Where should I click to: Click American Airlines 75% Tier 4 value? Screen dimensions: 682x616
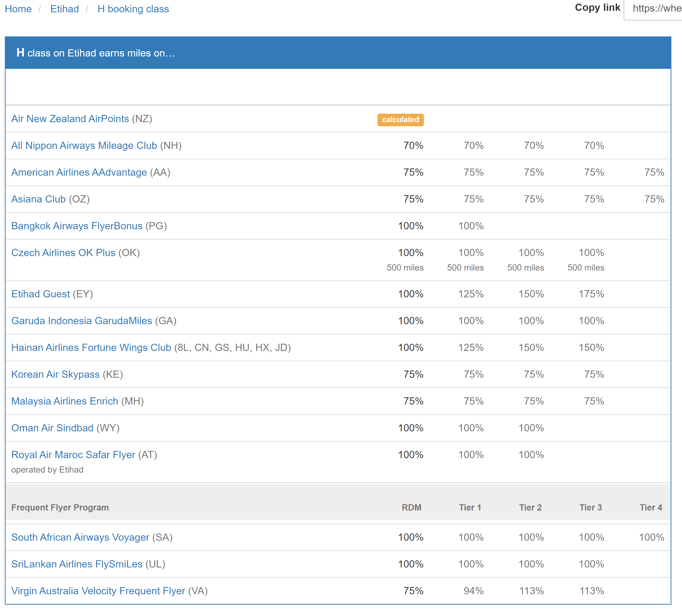[x=654, y=172]
